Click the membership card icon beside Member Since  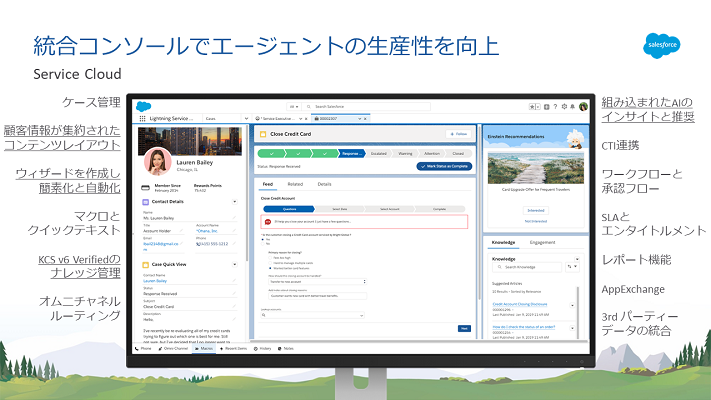(146, 188)
